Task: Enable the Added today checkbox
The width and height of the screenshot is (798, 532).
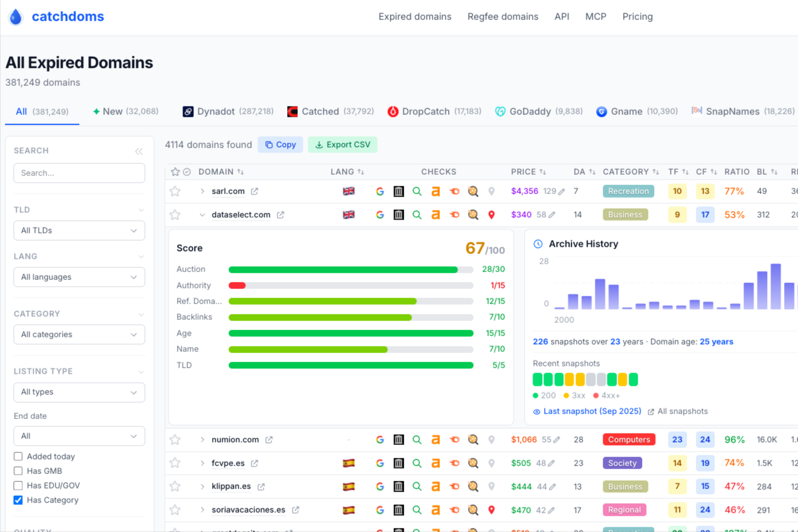Action: tap(18, 456)
